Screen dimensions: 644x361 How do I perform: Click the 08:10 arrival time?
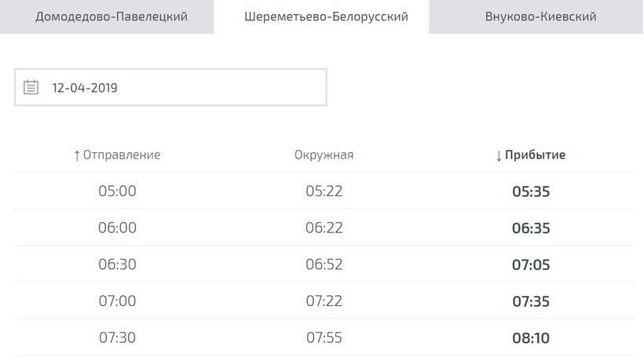pos(531,338)
